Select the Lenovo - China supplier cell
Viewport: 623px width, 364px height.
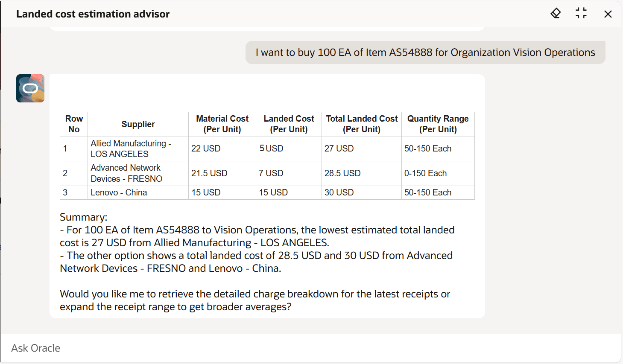point(118,192)
